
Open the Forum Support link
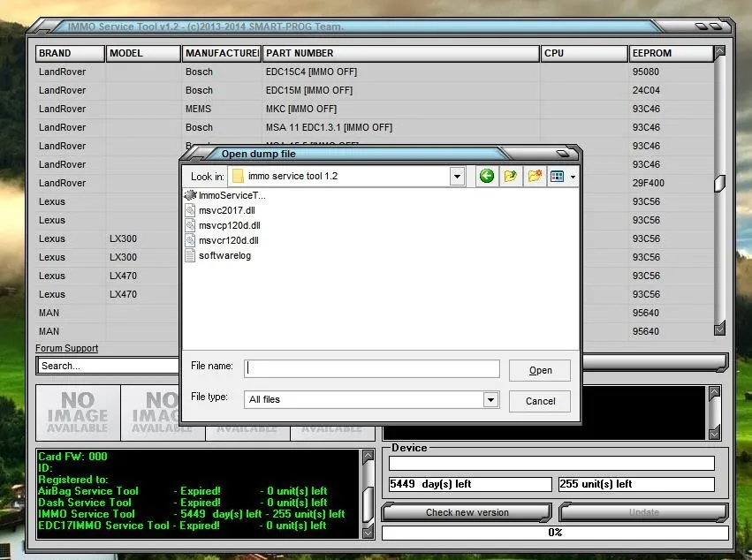[66, 348]
